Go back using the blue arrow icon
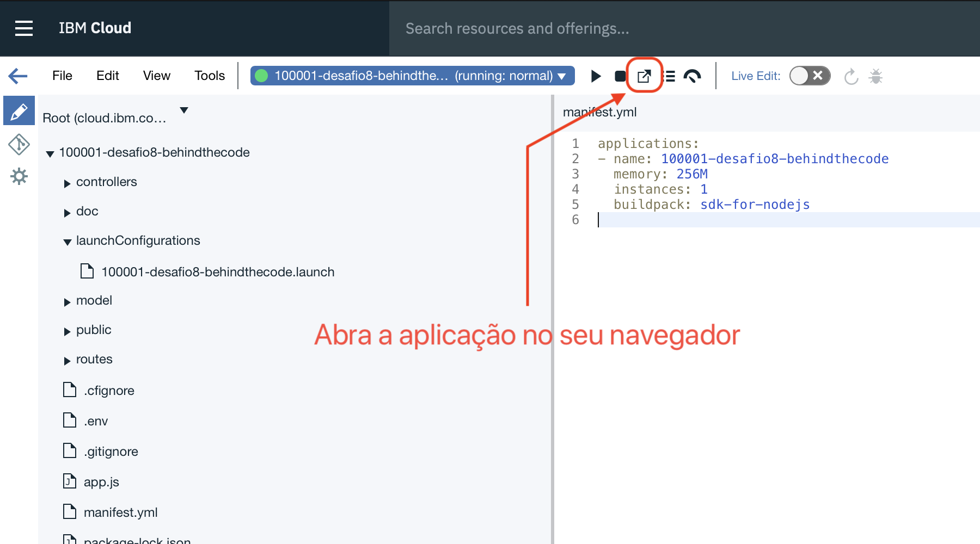The image size is (980, 544). pos(18,76)
